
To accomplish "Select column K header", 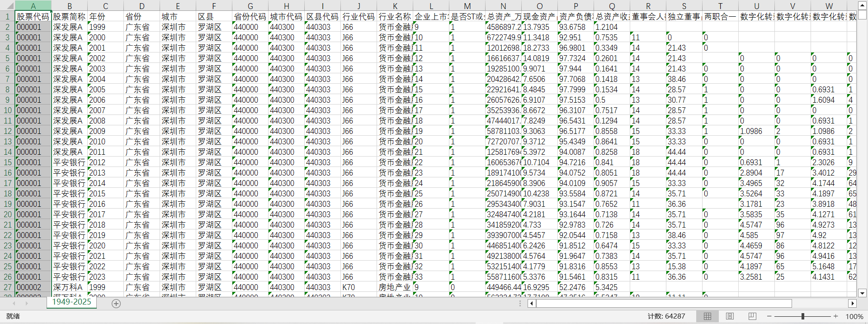I will click(x=395, y=6).
